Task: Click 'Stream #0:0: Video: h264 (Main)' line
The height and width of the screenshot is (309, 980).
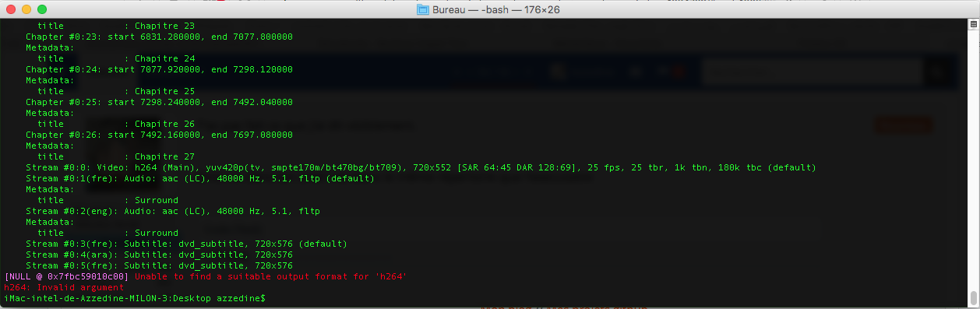Action: [421, 167]
